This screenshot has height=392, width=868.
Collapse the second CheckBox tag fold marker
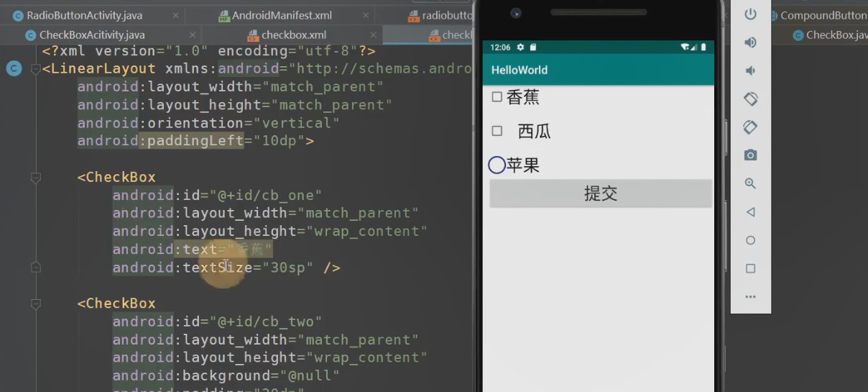click(36, 304)
